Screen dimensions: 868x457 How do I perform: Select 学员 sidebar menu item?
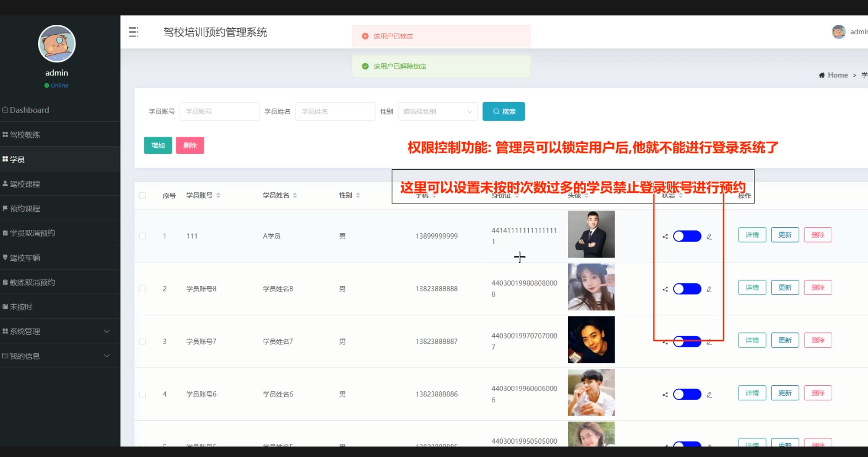pyautogui.click(x=60, y=159)
